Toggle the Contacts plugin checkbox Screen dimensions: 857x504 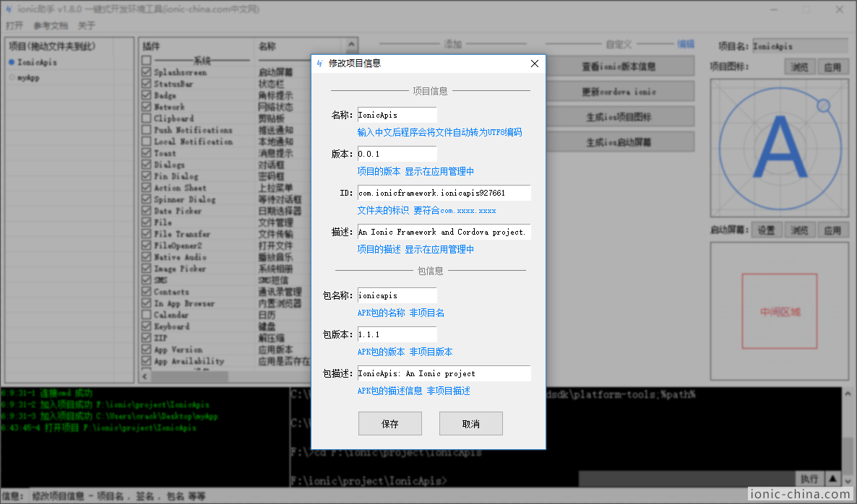click(x=147, y=292)
